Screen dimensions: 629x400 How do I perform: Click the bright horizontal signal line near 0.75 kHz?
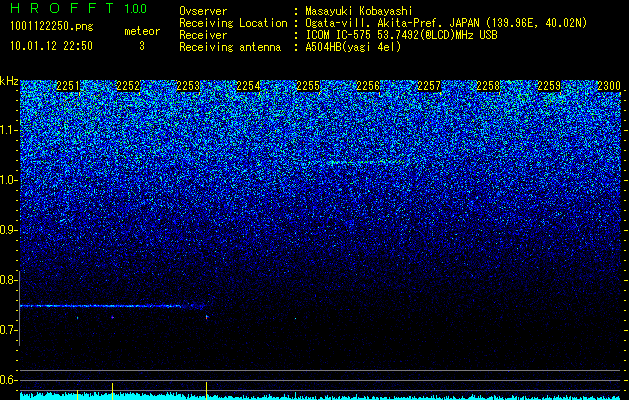(x=100, y=306)
